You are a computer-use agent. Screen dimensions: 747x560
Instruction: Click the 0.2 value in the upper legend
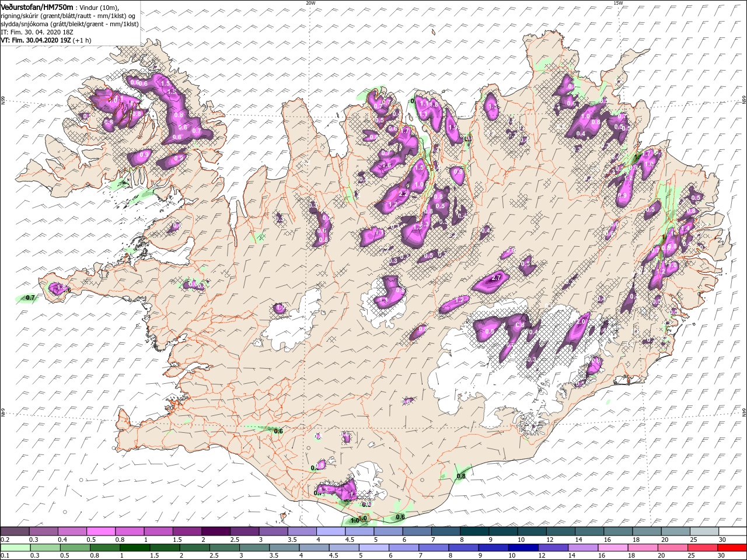(5, 540)
